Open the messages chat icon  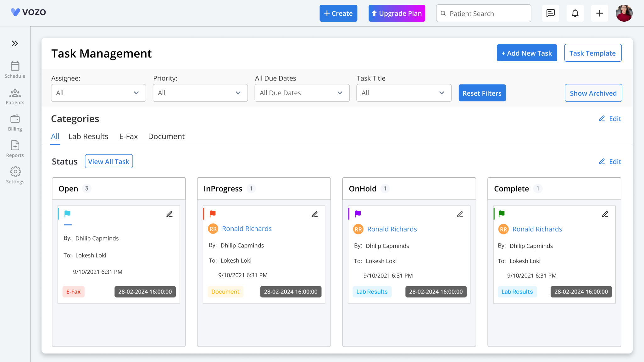550,13
